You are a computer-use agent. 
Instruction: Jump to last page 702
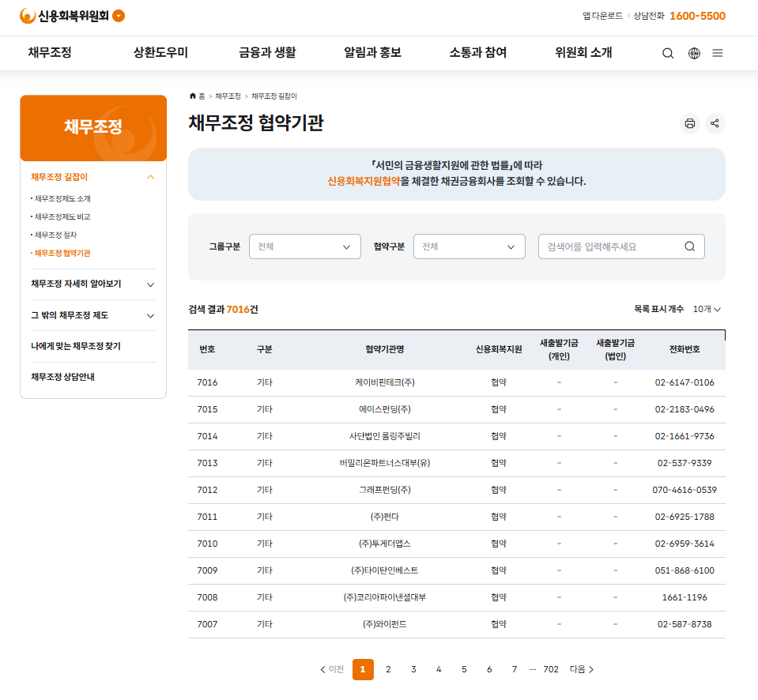point(551,669)
